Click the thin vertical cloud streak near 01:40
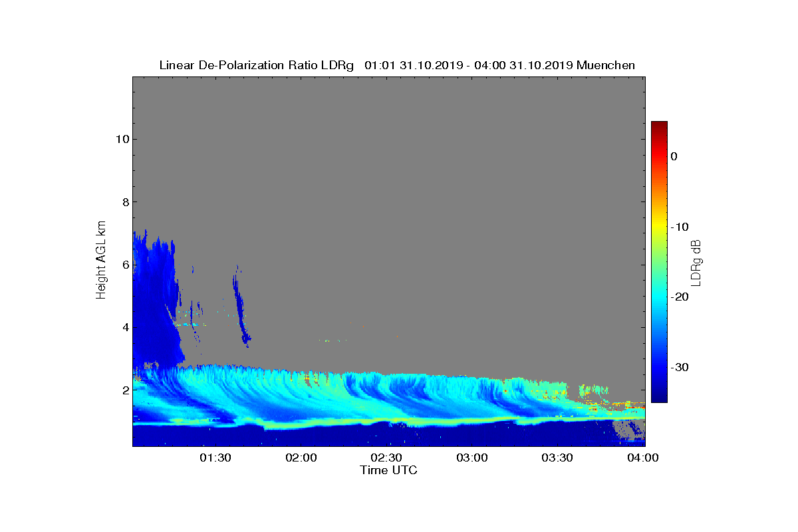The image size is (798, 532). click(x=240, y=306)
